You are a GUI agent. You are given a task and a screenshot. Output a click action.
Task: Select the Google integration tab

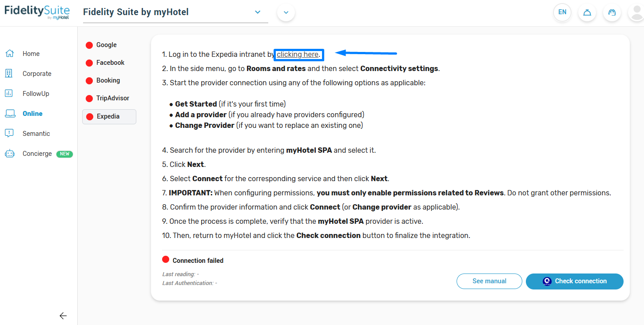coord(106,45)
